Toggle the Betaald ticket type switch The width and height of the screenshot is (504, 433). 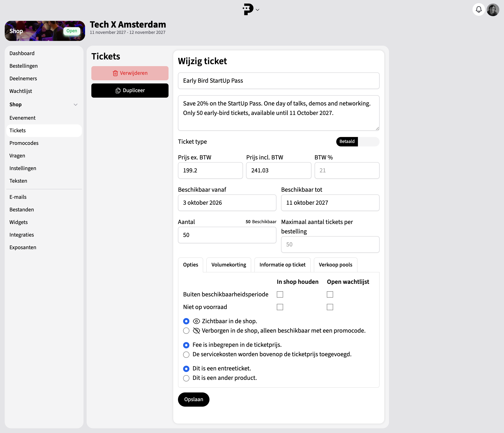click(358, 142)
